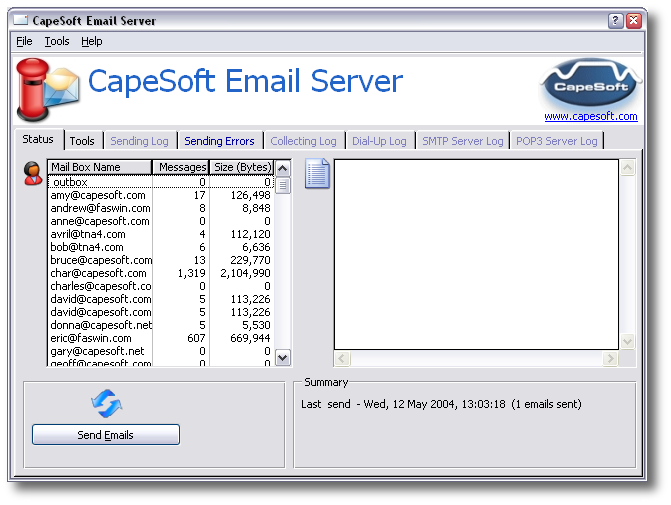
Task: Click the blue refresh arrows icon
Action: pyautogui.click(x=106, y=403)
